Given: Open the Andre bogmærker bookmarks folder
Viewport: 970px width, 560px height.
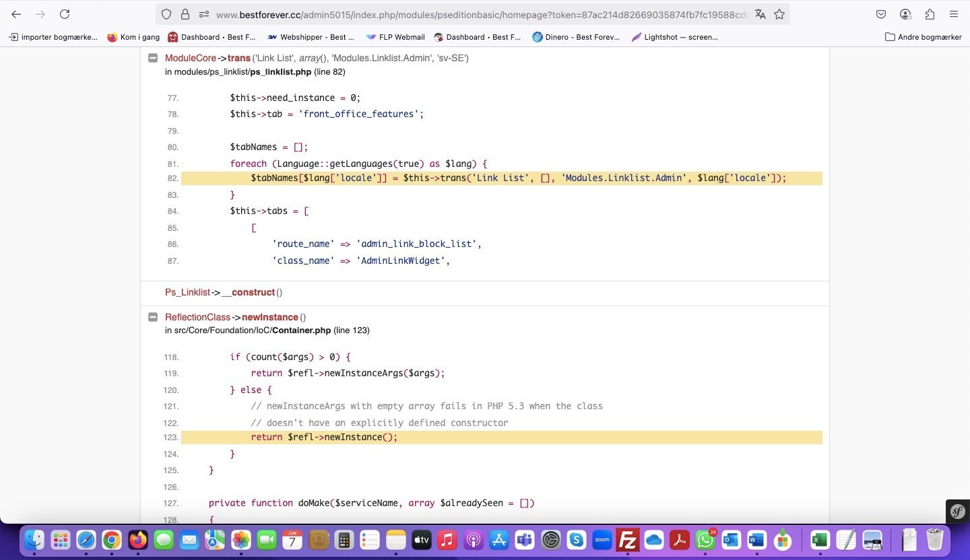Looking at the screenshot, I should pyautogui.click(x=923, y=37).
